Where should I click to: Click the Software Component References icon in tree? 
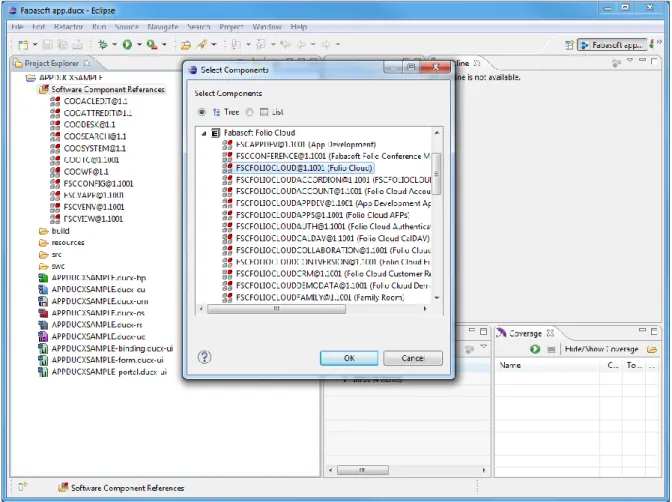coord(43,89)
